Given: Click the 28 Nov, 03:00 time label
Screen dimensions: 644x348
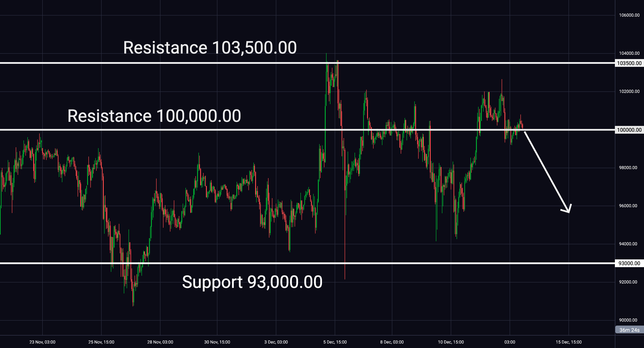Looking at the screenshot, I should 160,342.
